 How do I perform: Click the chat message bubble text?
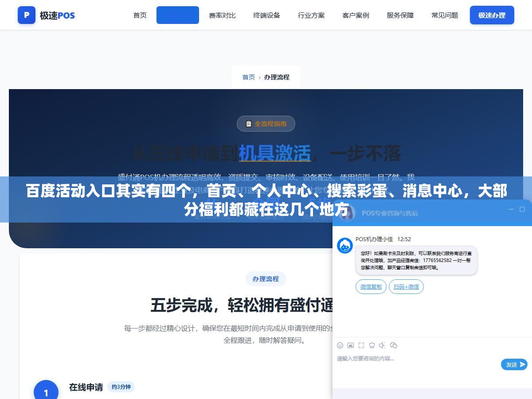(x=416, y=260)
